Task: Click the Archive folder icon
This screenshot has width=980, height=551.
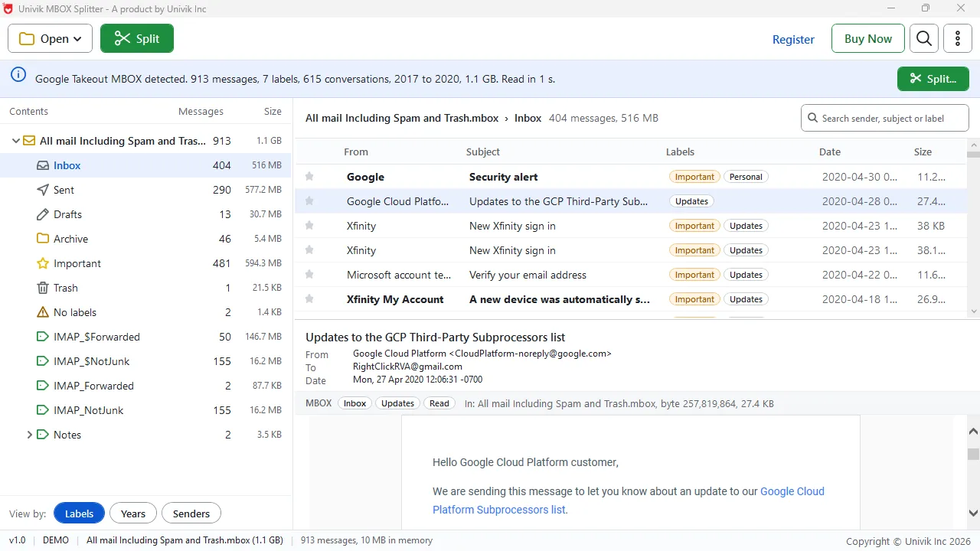Action: [43, 239]
